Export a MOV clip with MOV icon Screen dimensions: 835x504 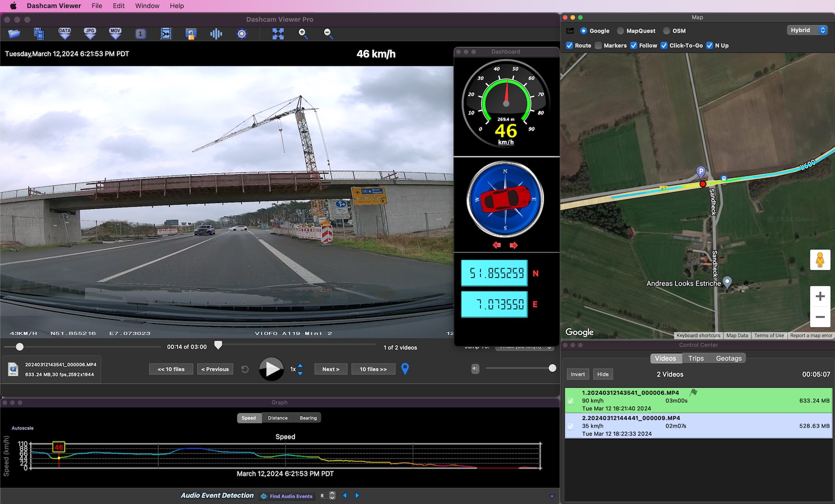coord(115,34)
